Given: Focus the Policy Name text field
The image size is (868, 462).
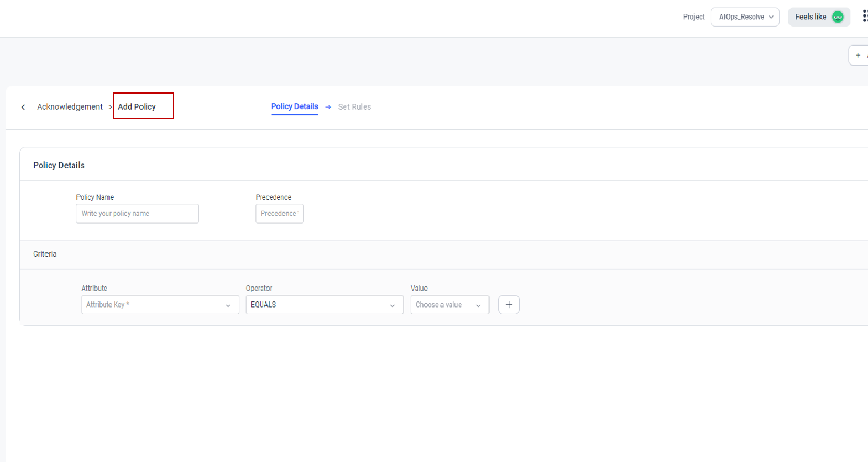Looking at the screenshot, I should coord(137,214).
